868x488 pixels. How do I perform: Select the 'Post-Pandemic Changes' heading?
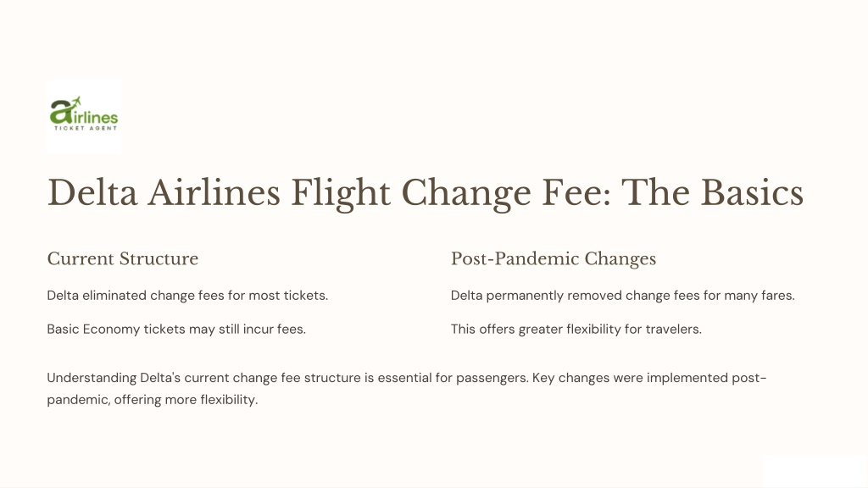point(554,258)
